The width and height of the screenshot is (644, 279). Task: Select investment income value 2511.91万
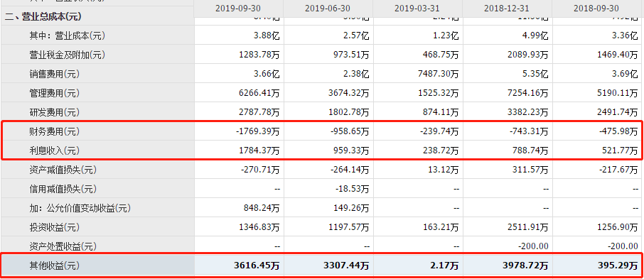[527, 227]
